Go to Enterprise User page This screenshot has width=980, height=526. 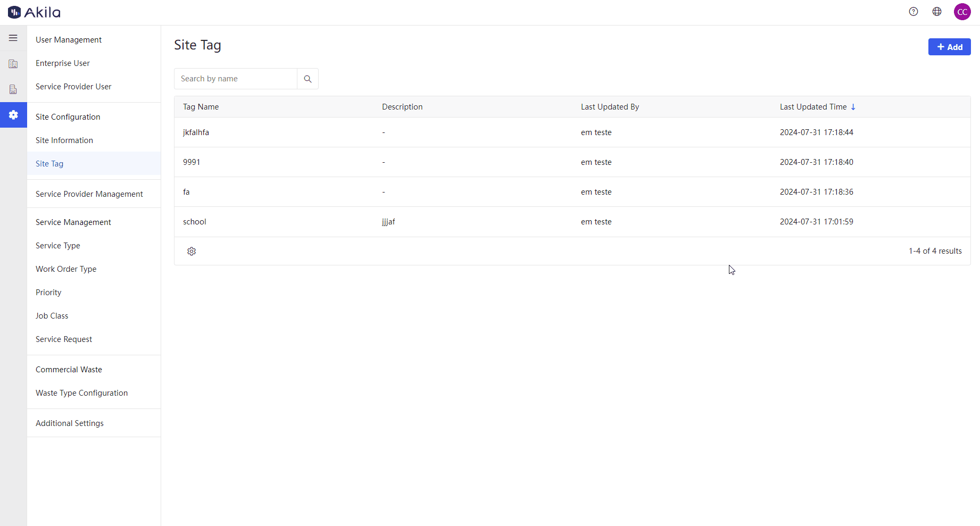[x=63, y=63]
